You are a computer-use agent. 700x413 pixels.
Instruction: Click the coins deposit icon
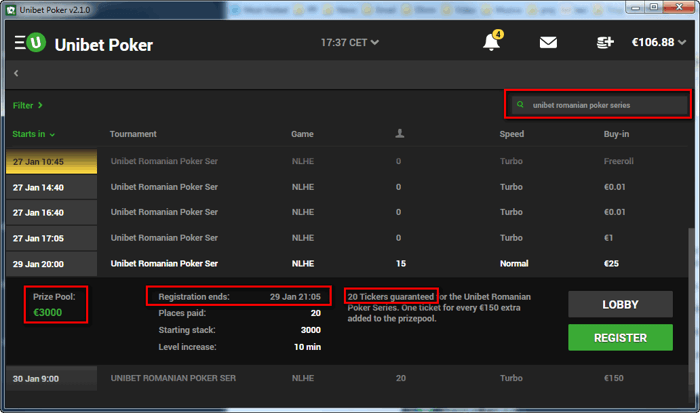coord(605,42)
